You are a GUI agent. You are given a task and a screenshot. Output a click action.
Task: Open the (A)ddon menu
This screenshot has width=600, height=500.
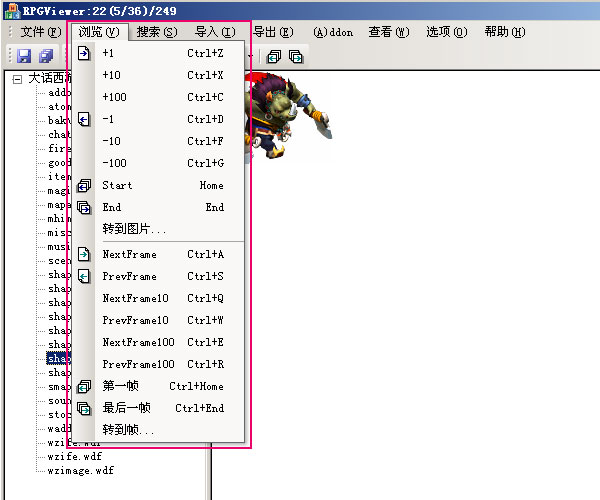point(333,32)
